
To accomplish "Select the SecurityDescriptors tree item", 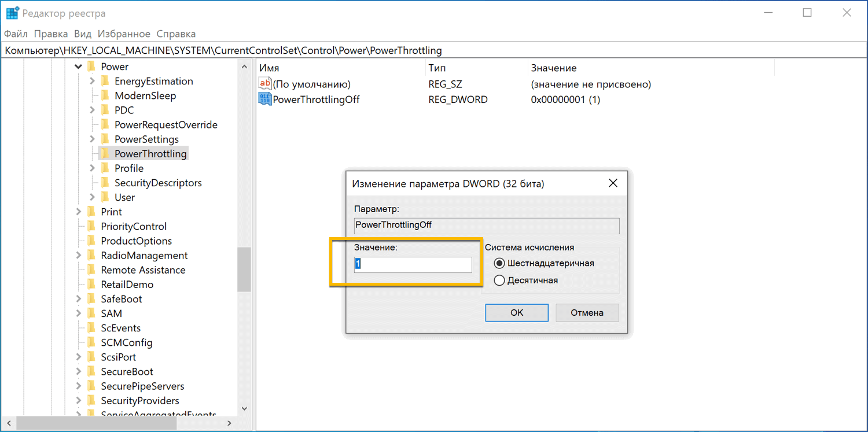I will tap(158, 183).
